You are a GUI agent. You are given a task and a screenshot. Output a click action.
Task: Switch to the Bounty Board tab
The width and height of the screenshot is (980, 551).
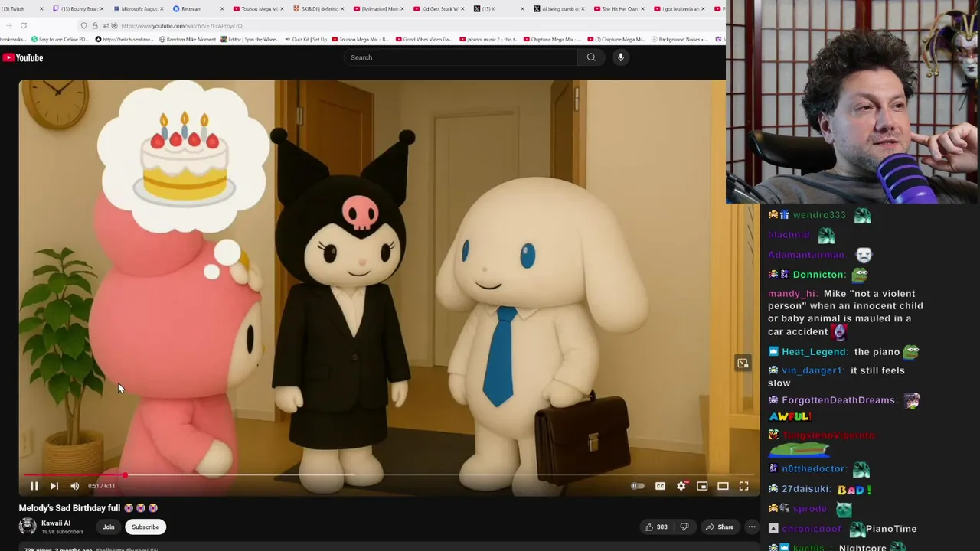point(79,9)
